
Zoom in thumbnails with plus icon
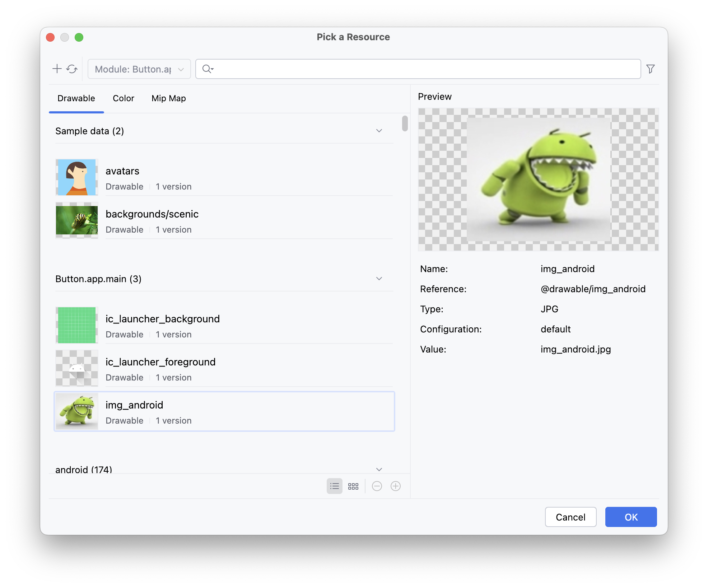pyautogui.click(x=395, y=486)
